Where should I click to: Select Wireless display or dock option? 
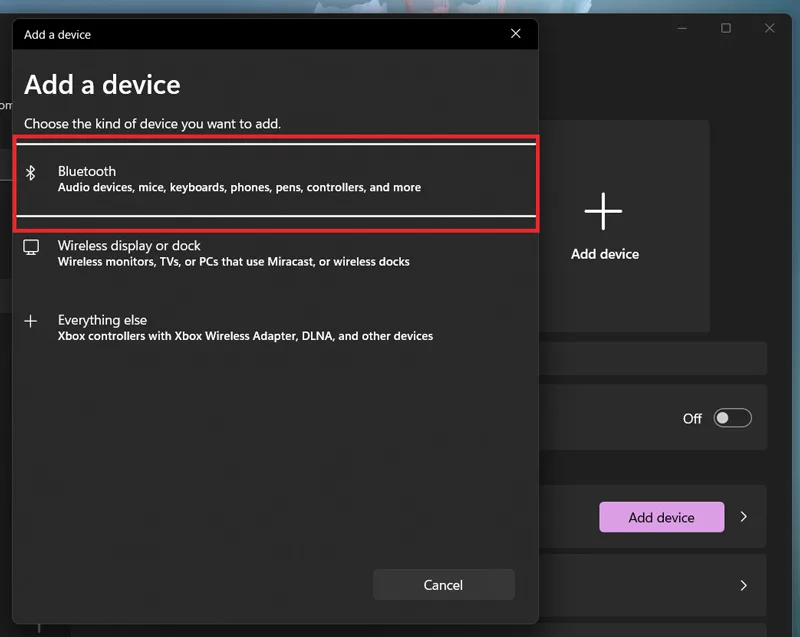pos(276,253)
